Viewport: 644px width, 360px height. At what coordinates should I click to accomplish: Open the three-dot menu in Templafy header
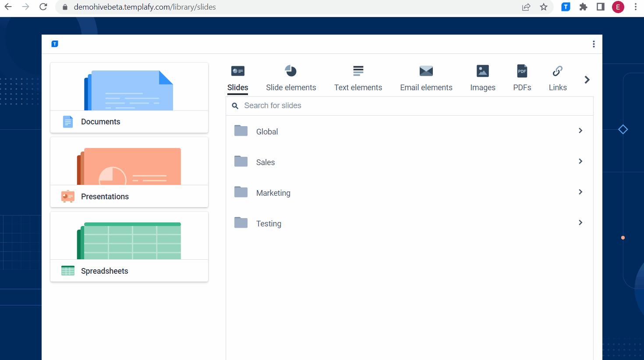coord(594,44)
